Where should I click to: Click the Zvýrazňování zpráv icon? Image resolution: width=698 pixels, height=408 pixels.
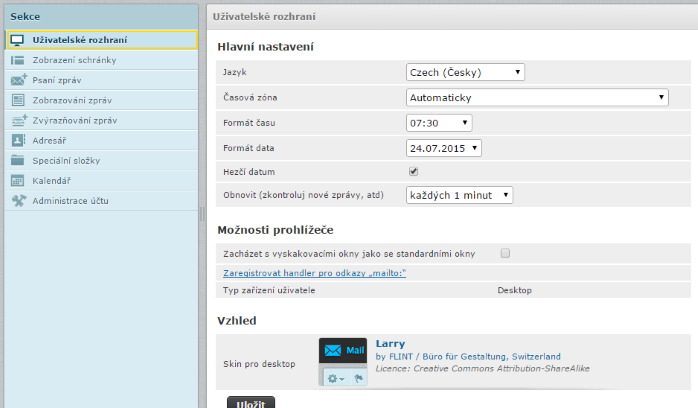pos(17,120)
